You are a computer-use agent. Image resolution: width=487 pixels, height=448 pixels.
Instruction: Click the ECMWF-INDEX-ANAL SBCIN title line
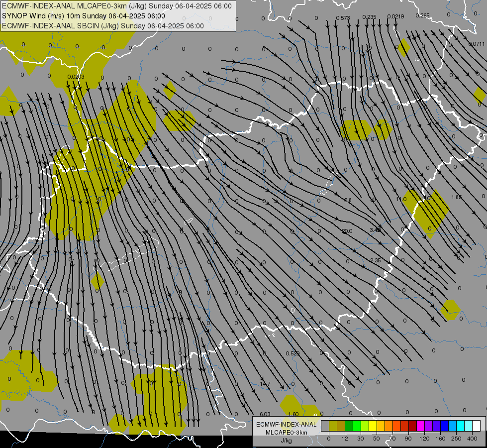[x=103, y=26]
